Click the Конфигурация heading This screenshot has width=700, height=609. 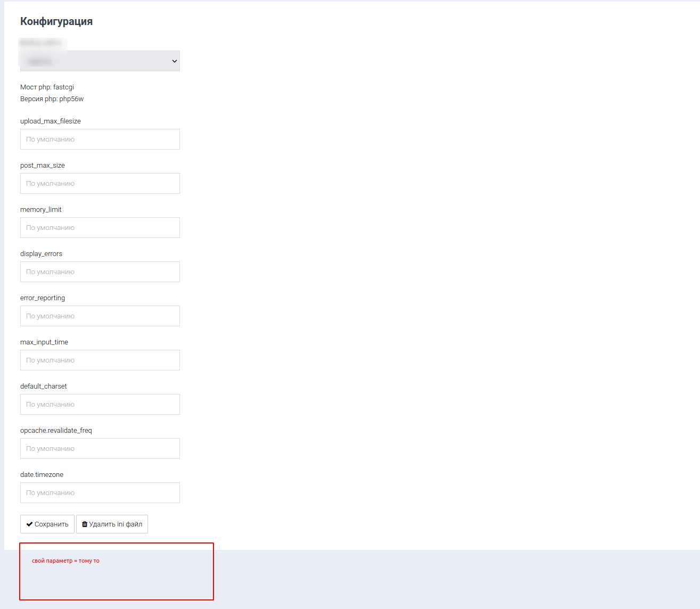[56, 22]
